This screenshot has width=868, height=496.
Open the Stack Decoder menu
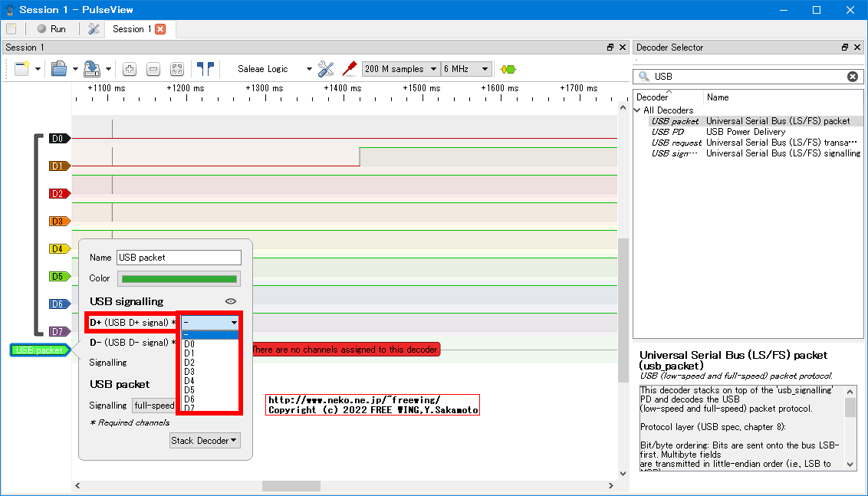[205, 440]
